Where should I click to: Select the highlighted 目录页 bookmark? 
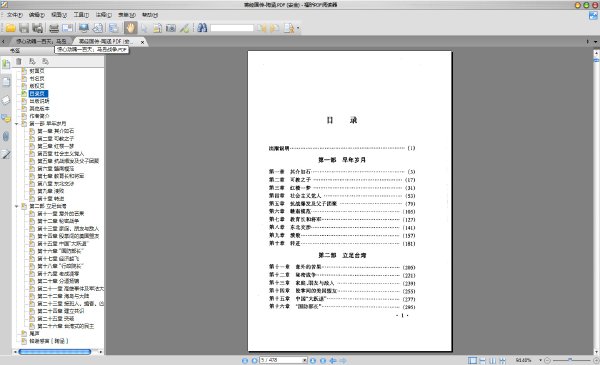38,93
